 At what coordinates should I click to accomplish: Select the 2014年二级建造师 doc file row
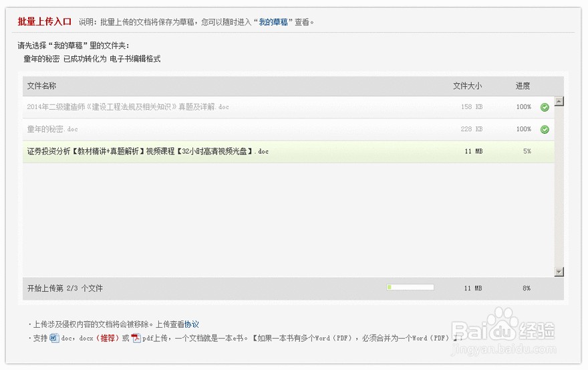click(x=289, y=107)
